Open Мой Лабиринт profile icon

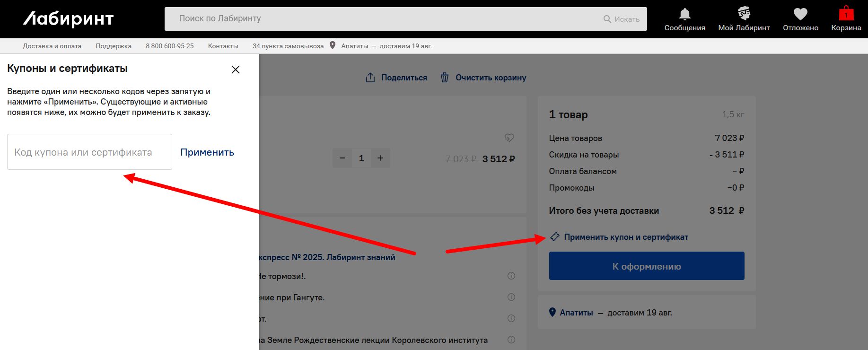tap(744, 14)
